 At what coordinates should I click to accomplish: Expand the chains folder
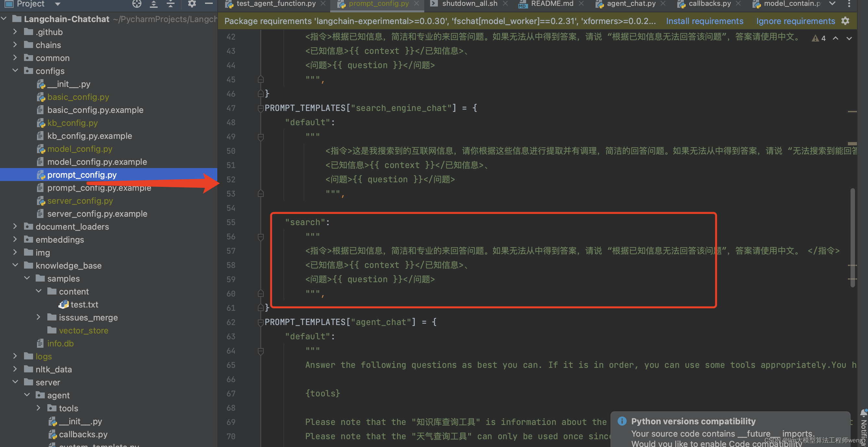tap(15, 44)
